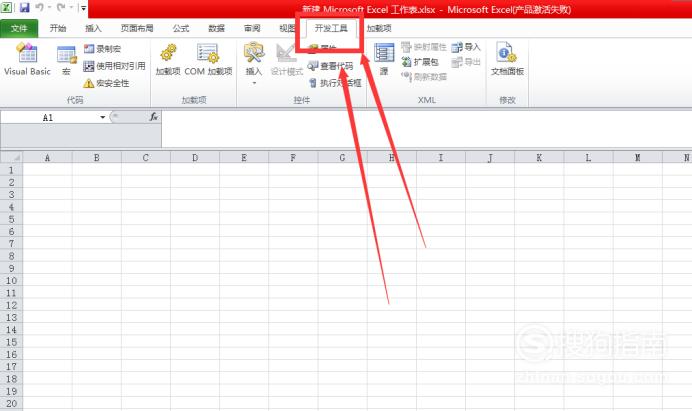This screenshot has height=411, width=692.
Task: Click the fx insert function button
Action: pos(153,117)
